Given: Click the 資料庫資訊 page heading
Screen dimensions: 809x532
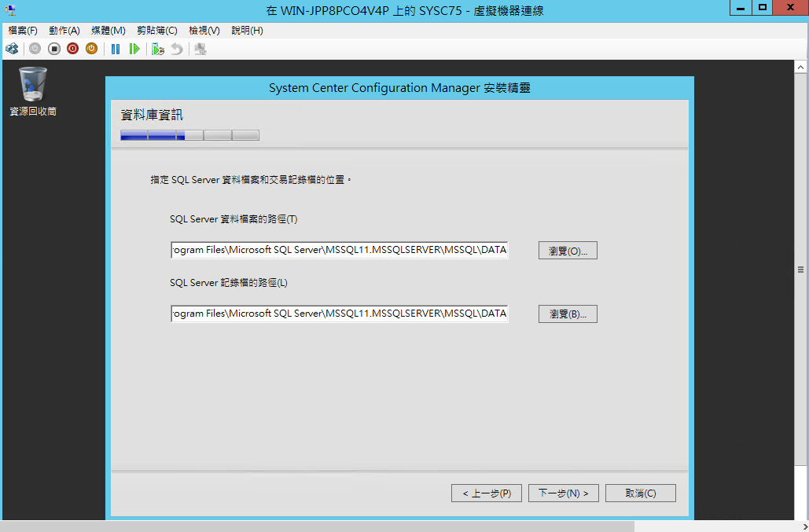Looking at the screenshot, I should (152, 115).
